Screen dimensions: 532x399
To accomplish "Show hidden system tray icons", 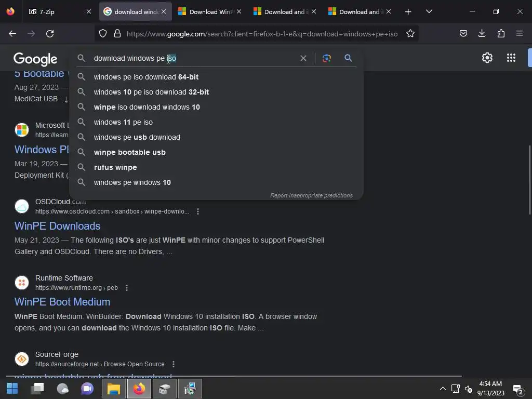I will [443, 389].
